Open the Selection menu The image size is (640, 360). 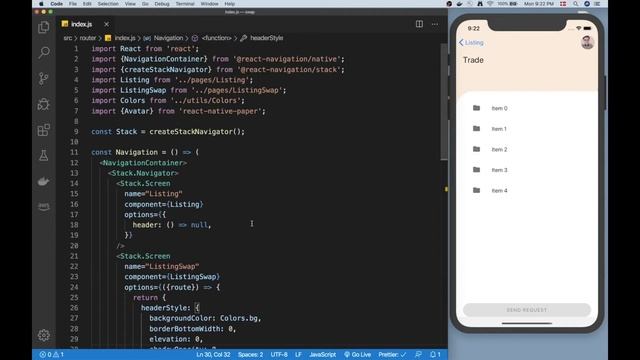108,4
